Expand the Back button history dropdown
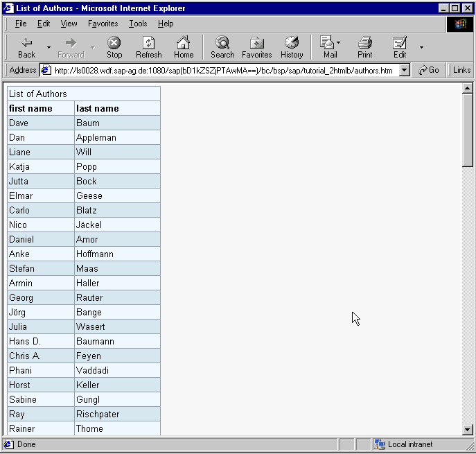 pos(49,47)
